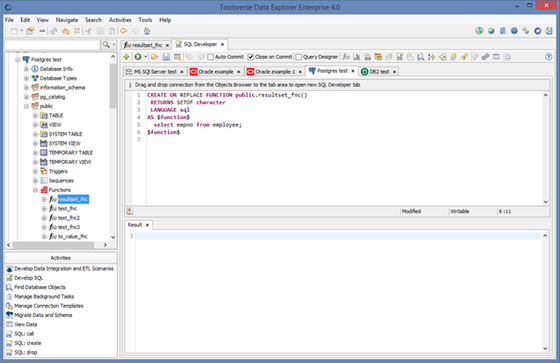The width and height of the screenshot is (560, 363).
Task: Click the green plus icon in SQL toolbar
Action: click(x=126, y=57)
